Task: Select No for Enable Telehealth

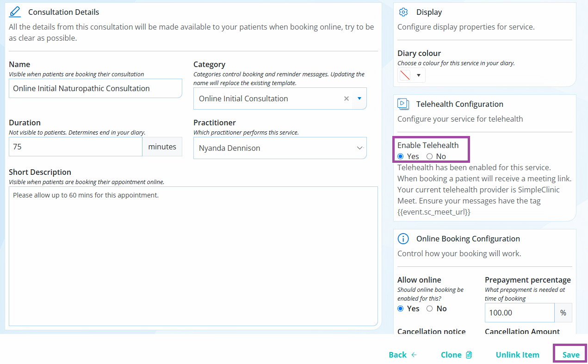Action: click(x=430, y=156)
